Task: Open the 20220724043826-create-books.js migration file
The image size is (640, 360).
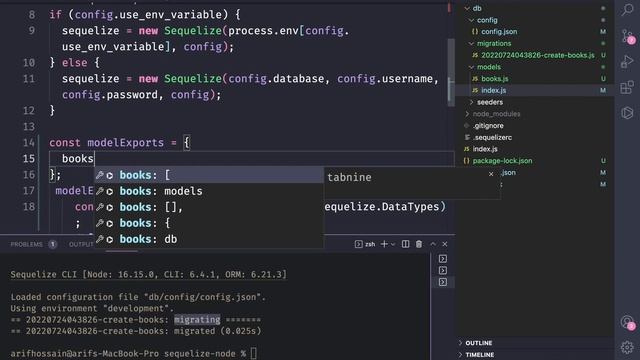Action: point(538,55)
